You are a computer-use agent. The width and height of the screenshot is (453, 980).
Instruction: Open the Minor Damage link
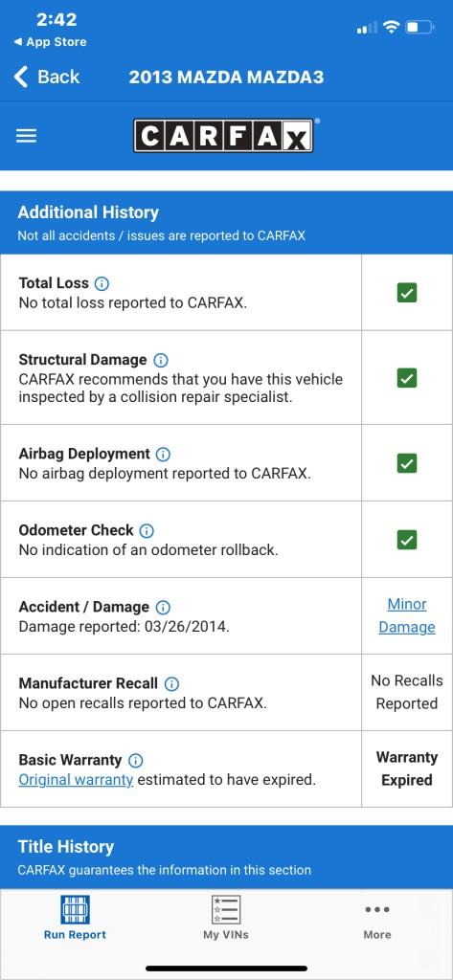[x=407, y=615]
